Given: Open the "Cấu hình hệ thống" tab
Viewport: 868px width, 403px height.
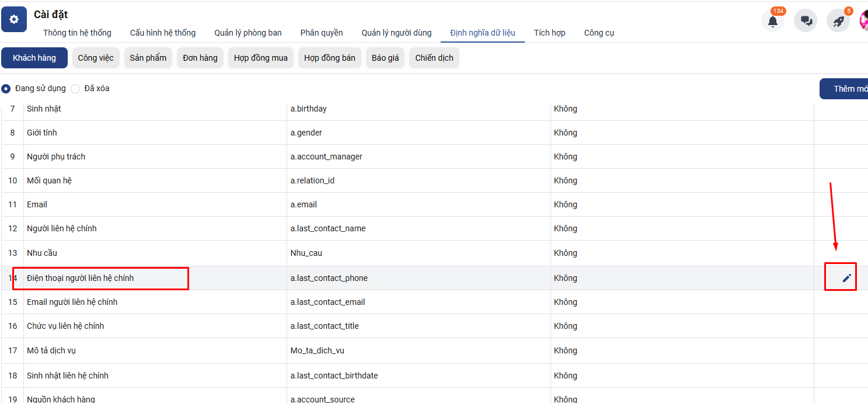Looking at the screenshot, I should click(163, 33).
